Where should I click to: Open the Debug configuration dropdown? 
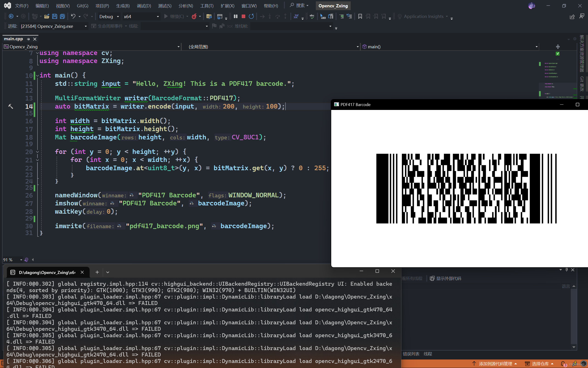109,17
